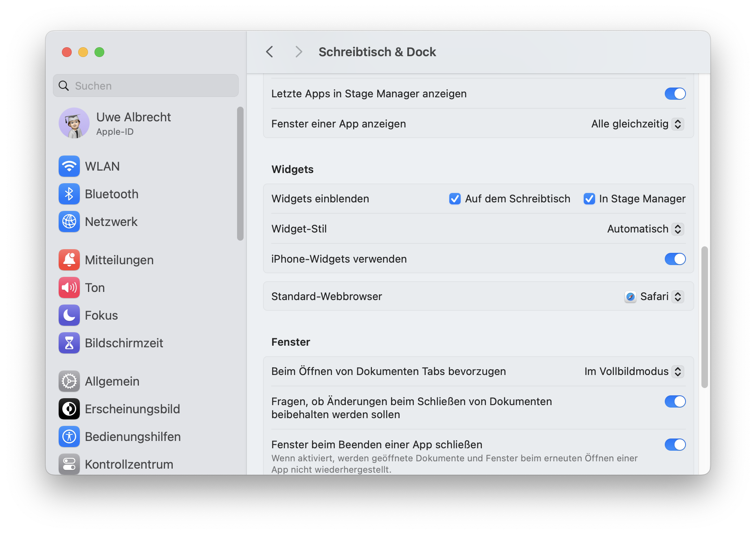The image size is (756, 535).
Task: Toggle off 'iPhone-Widgets verwenden'
Action: (675, 259)
